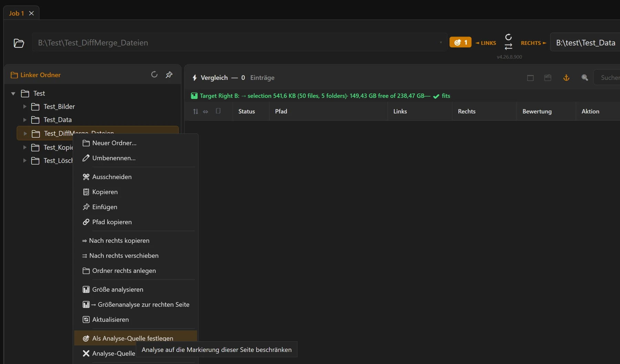The height and width of the screenshot is (364, 620).
Task: Click the green target size indicator icon
Action: point(194,96)
